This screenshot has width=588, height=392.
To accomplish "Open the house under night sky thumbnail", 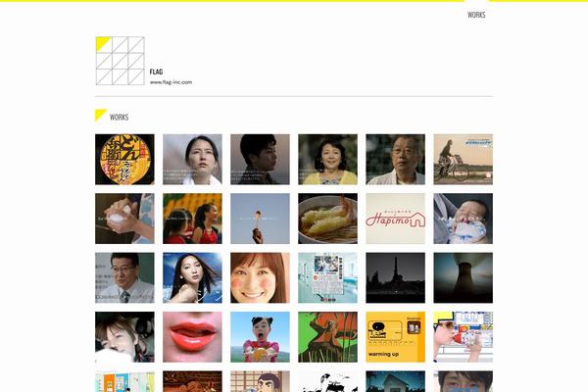I will pos(396,381).
